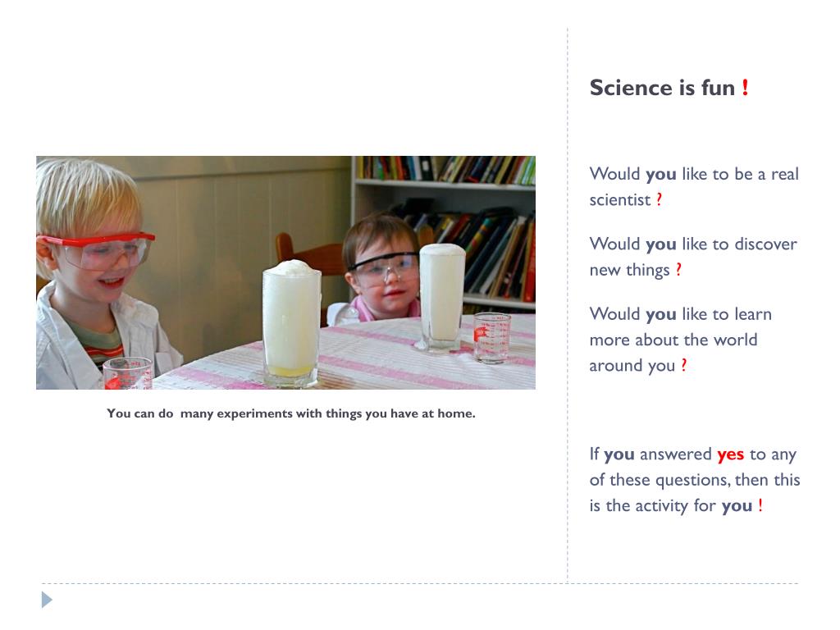Click the small measuring cup near the toddler
The image size is (840, 630).
[491, 337]
